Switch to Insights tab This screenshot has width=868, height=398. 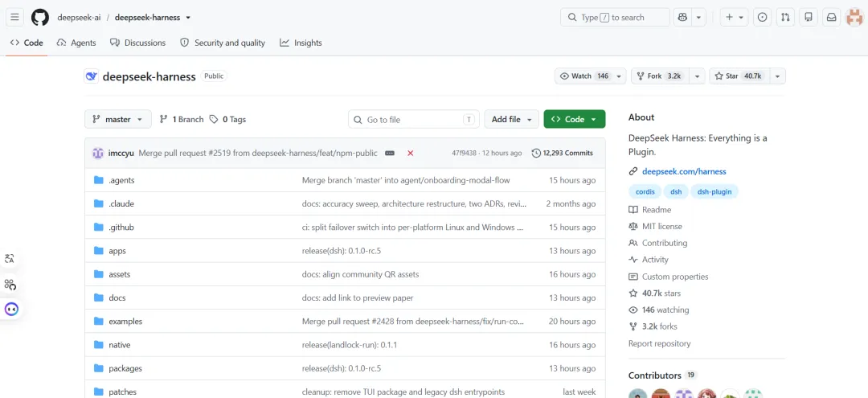[x=301, y=43]
